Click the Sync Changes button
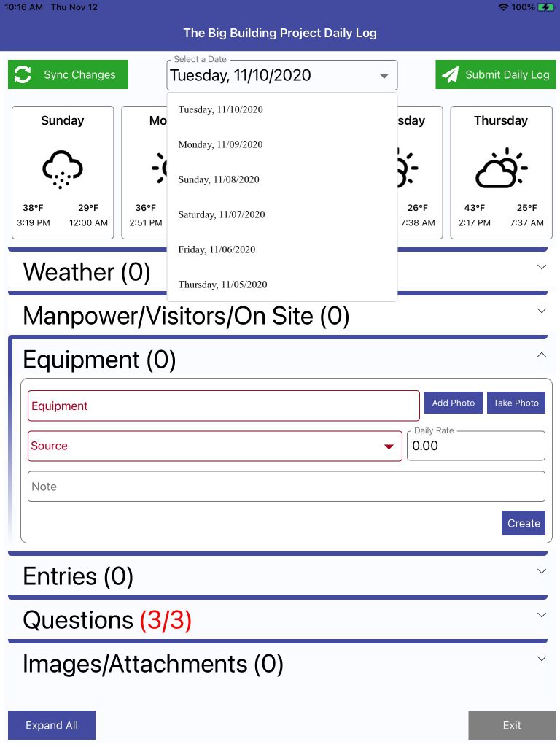 [x=68, y=74]
